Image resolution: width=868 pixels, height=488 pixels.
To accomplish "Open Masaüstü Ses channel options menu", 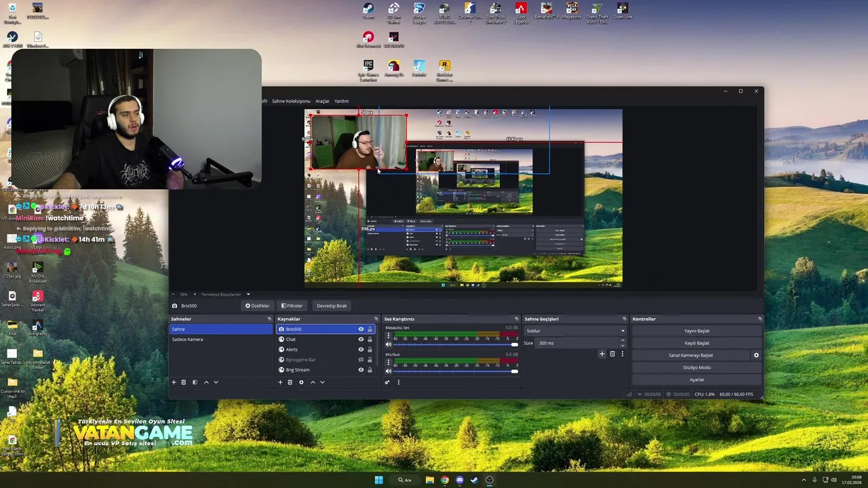I will coord(388,336).
